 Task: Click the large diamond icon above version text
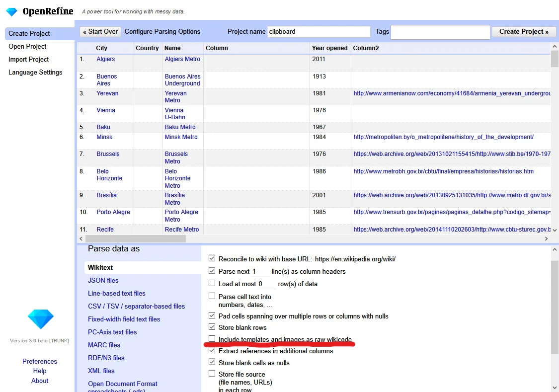pos(41,319)
